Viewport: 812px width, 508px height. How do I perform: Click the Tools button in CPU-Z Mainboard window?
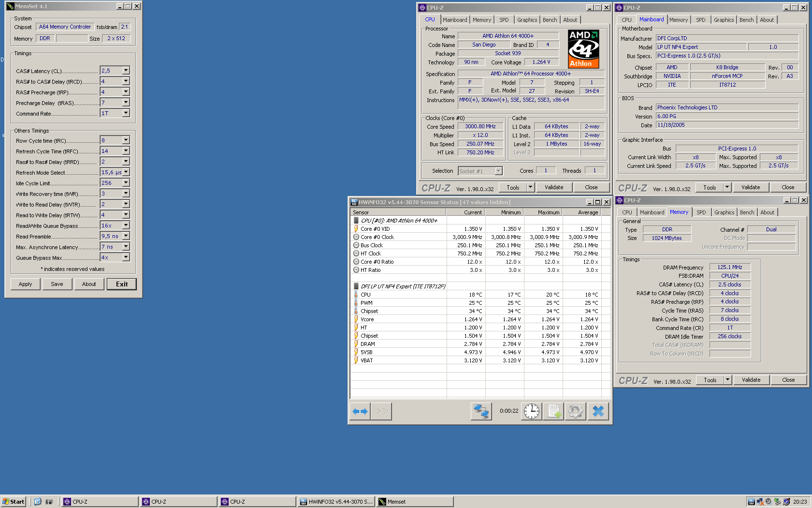pos(710,187)
